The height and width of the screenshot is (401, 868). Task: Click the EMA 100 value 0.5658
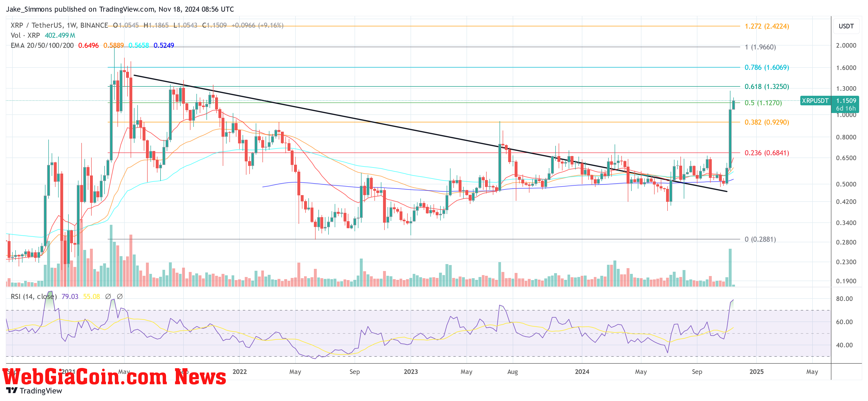(139, 45)
